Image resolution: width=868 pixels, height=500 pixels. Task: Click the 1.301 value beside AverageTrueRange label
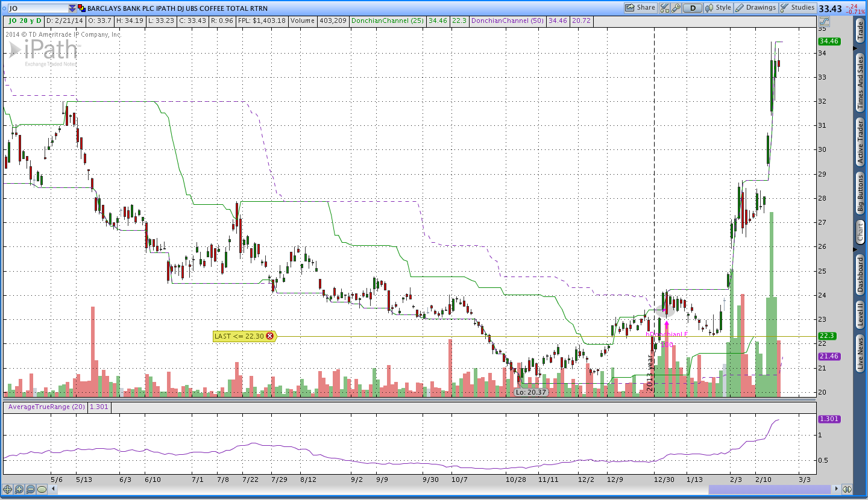click(x=99, y=407)
